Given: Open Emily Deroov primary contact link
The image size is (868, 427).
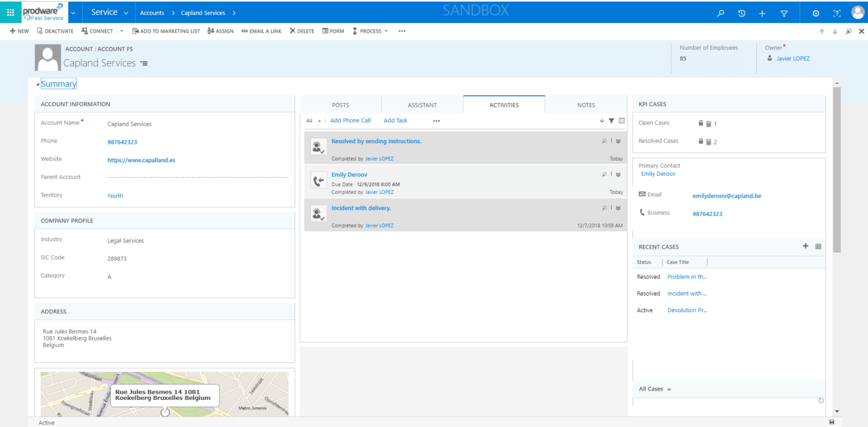Looking at the screenshot, I should pyautogui.click(x=658, y=174).
